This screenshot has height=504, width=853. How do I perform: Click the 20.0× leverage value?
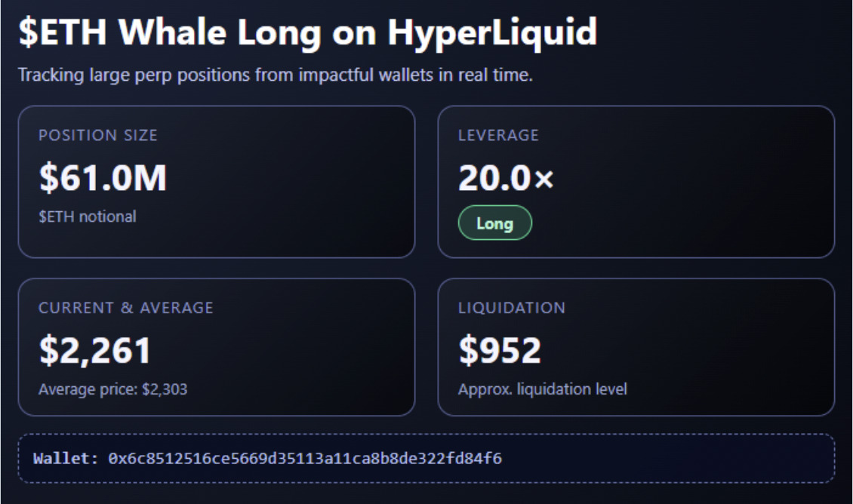point(506,178)
